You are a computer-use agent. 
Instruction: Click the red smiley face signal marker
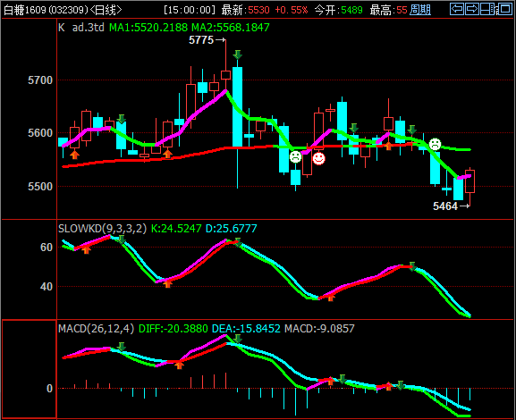coord(318,158)
